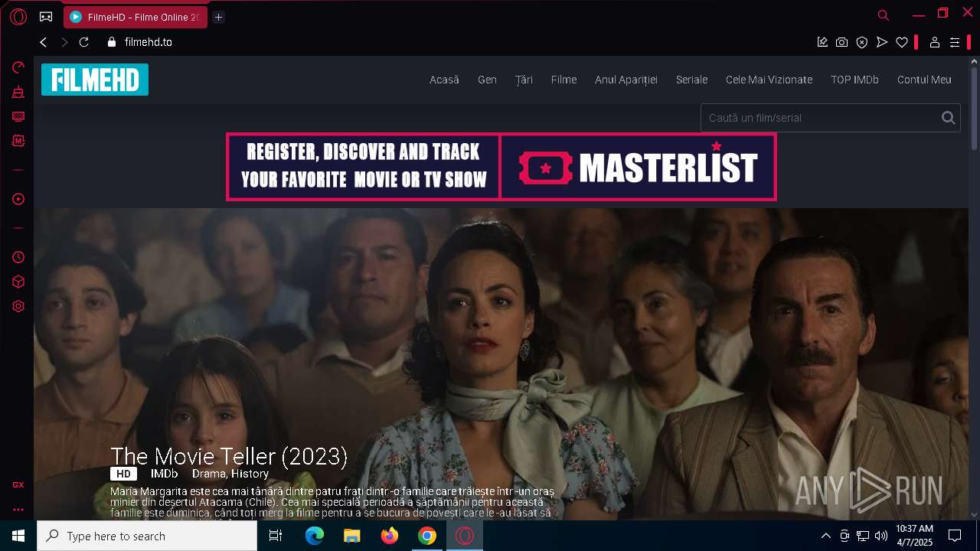Click the Drama, History genre link
Viewport: 980px width, 551px height.
[x=230, y=474]
